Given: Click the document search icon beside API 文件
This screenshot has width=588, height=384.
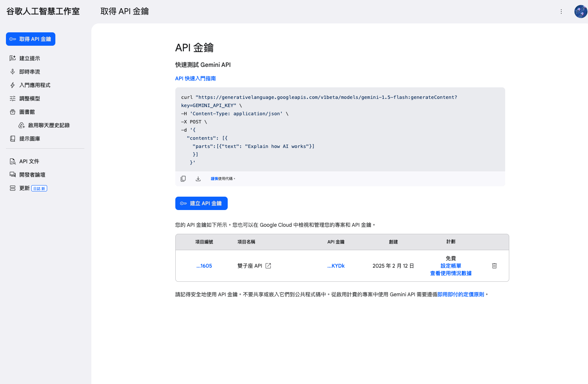Looking at the screenshot, I should 13,161.
